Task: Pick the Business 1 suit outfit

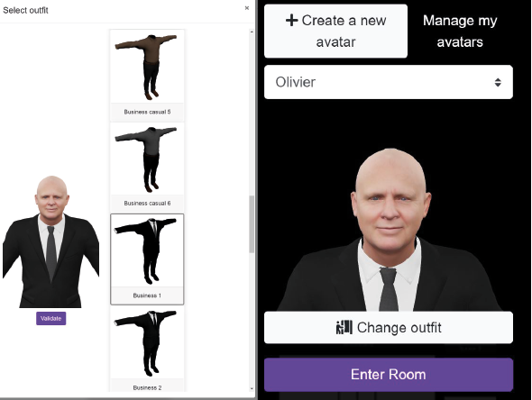Action: [147, 259]
